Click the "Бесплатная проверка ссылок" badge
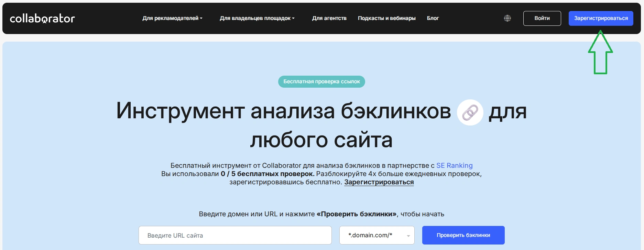The height and width of the screenshot is (250, 644). (x=321, y=81)
